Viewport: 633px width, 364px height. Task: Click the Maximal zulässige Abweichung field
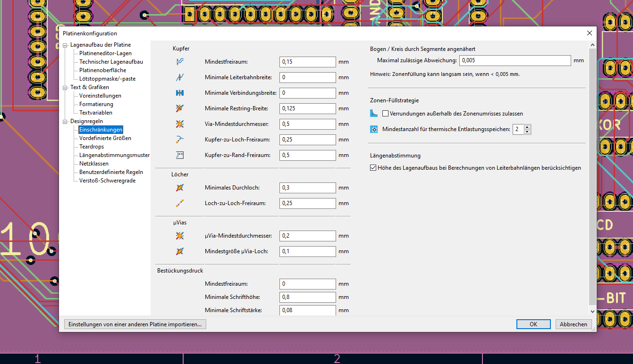click(x=515, y=60)
